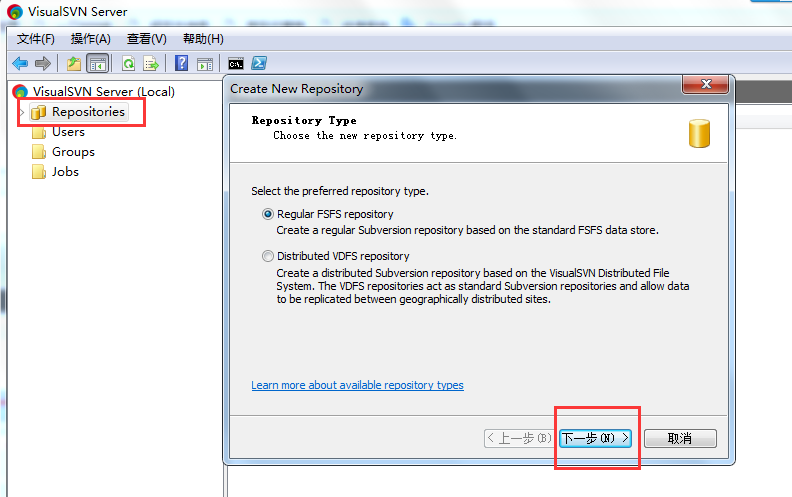Click the Create New Repository title bar
Image resolution: width=792 pixels, height=497 pixels.
pyautogui.click(x=455, y=89)
